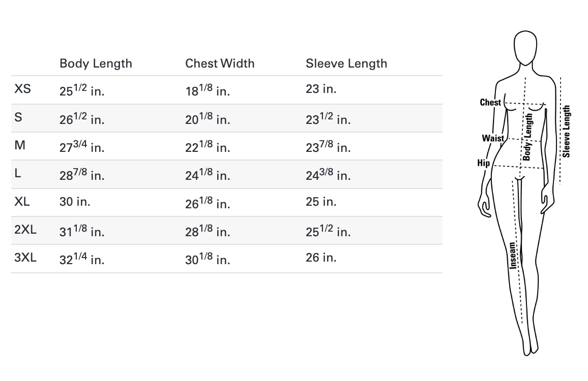Click the 3XL chest width value 30 1/8 in.

click(x=208, y=259)
